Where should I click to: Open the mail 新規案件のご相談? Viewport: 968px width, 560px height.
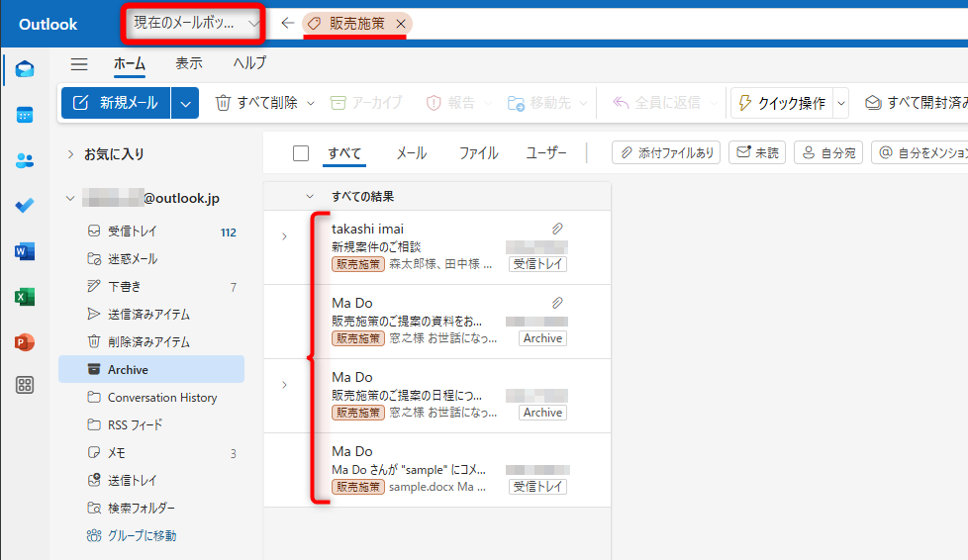click(x=437, y=247)
